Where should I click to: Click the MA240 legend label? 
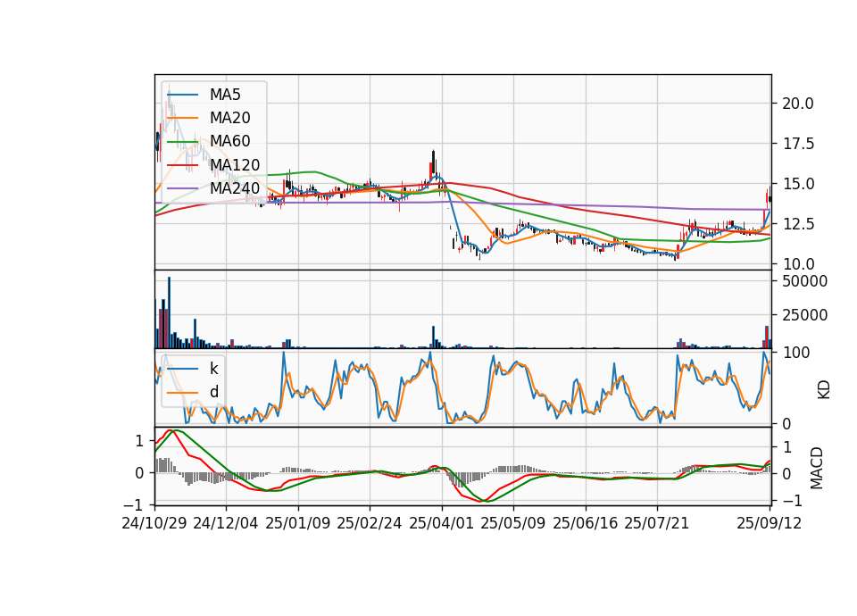235,188
